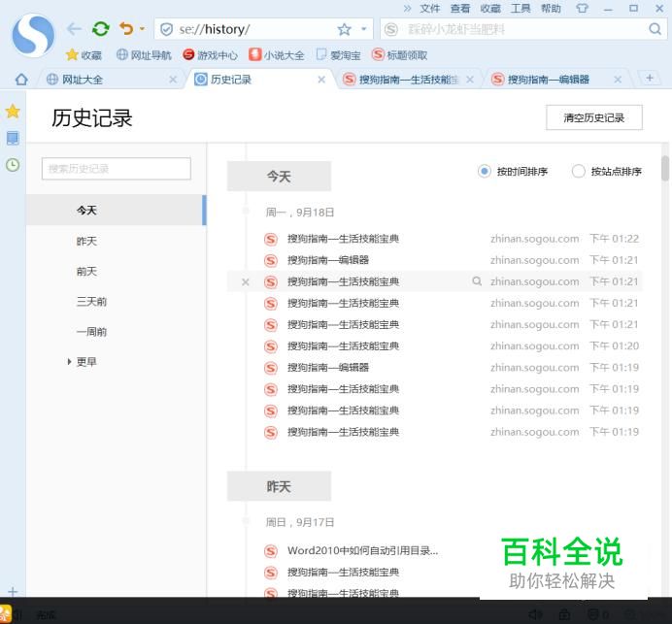
Task: Open the 查看 menu
Action: tap(460, 9)
